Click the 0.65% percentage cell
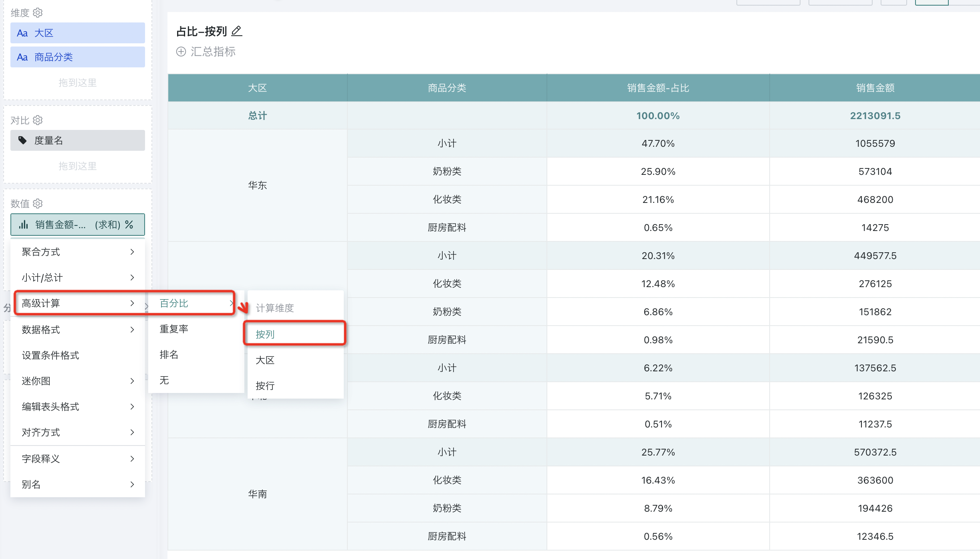980x559 pixels. tap(658, 227)
